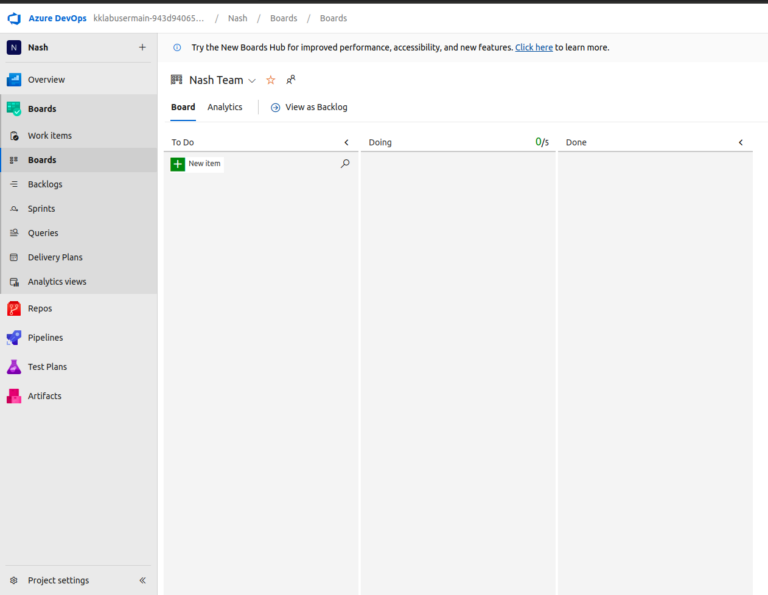Click the search icon in To Do column
768x595 pixels.
click(345, 164)
